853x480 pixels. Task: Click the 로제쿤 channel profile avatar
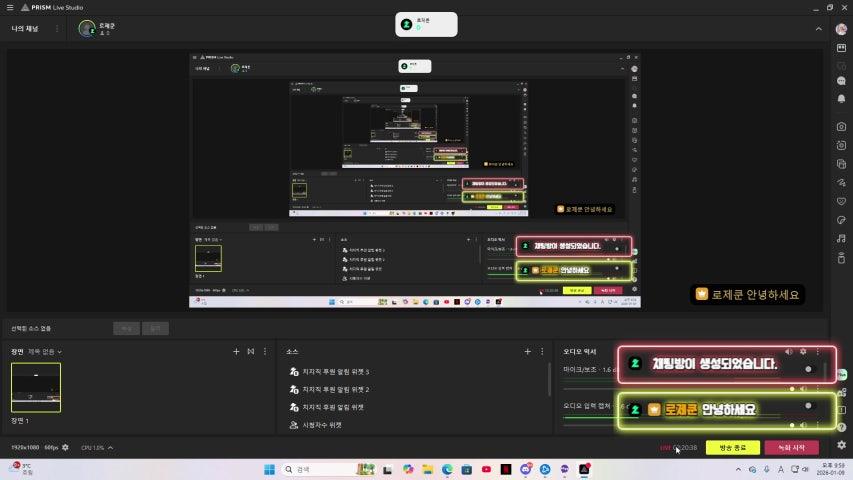click(86, 28)
